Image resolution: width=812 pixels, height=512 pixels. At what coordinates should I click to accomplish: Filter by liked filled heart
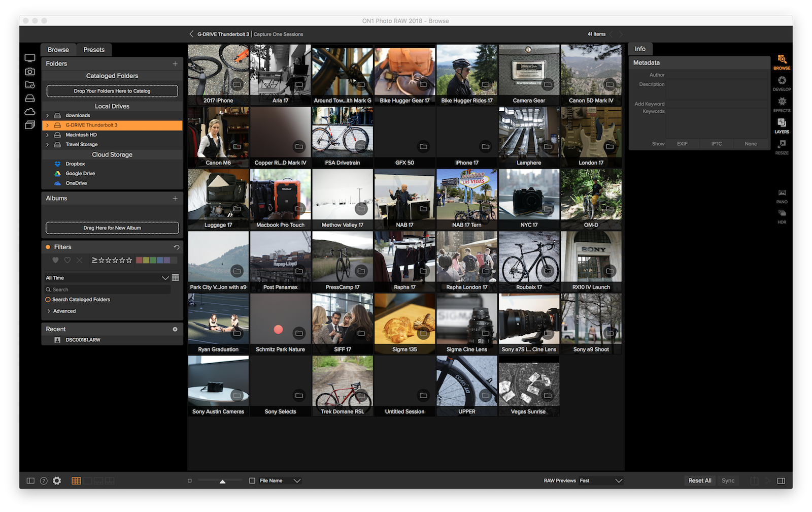pos(55,260)
